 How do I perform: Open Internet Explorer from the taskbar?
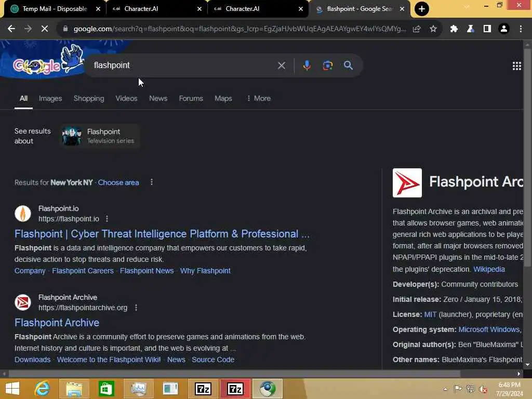(x=43, y=389)
